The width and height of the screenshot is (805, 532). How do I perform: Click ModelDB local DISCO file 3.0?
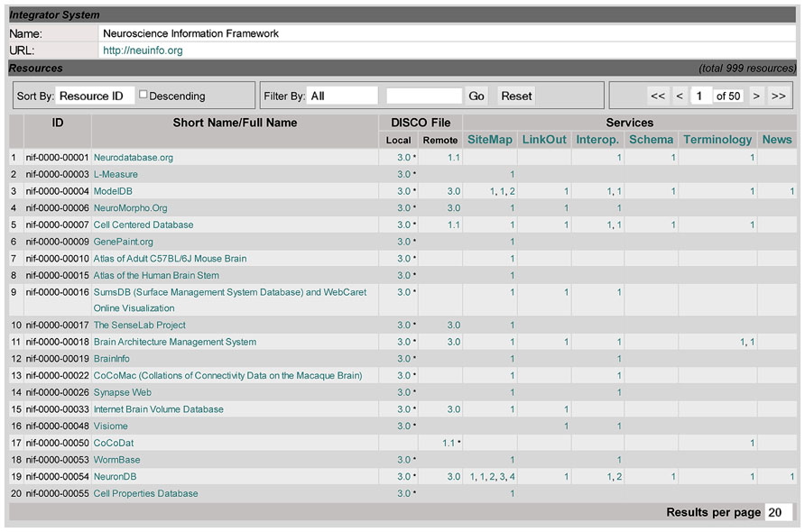(403, 191)
